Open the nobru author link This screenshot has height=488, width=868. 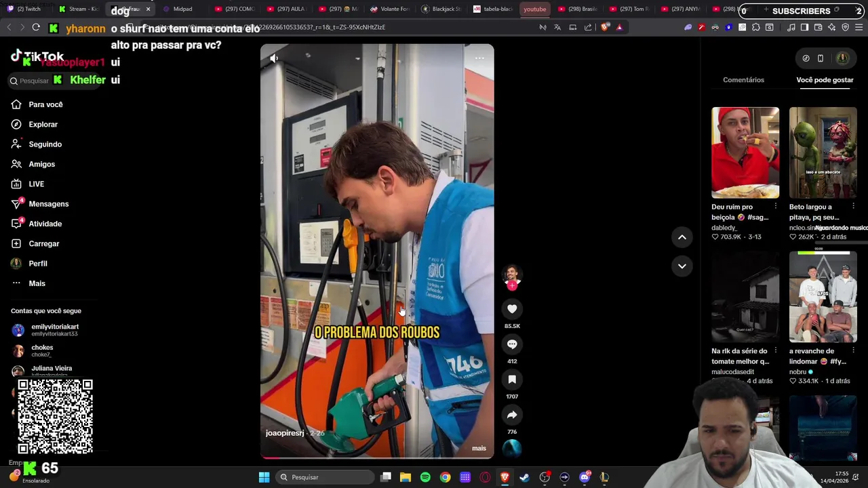(798, 372)
